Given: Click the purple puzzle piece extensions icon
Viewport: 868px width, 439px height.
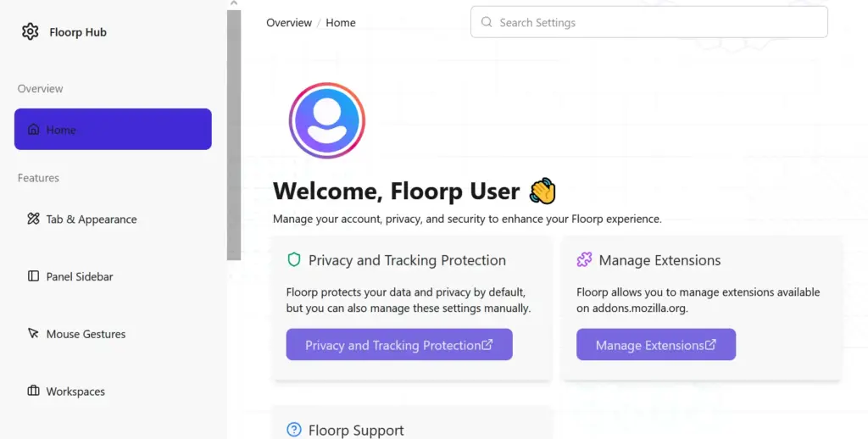Looking at the screenshot, I should click(x=584, y=260).
